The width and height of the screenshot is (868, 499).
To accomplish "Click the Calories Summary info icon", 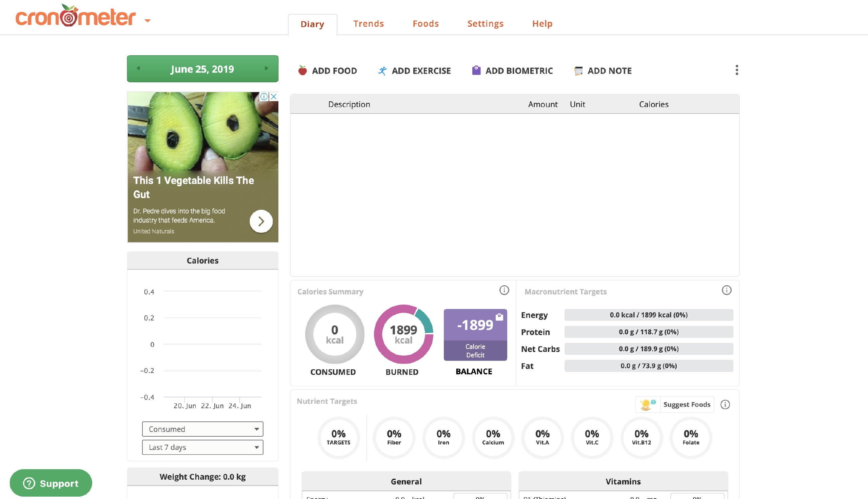I will 504,290.
